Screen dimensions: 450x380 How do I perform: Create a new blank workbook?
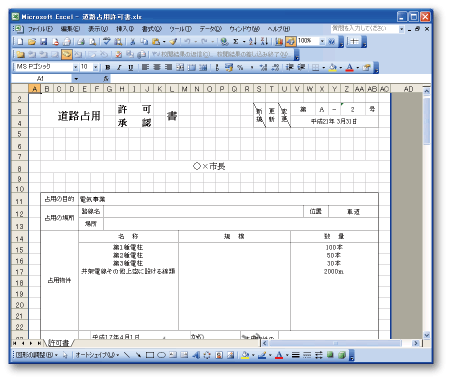(x=20, y=42)
